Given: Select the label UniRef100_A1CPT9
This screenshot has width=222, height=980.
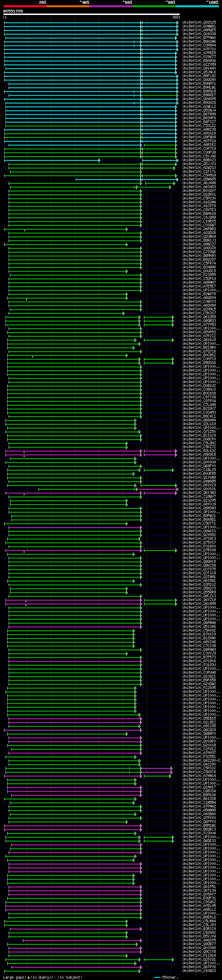Looking at the screenshot, I should pos(199,206).
